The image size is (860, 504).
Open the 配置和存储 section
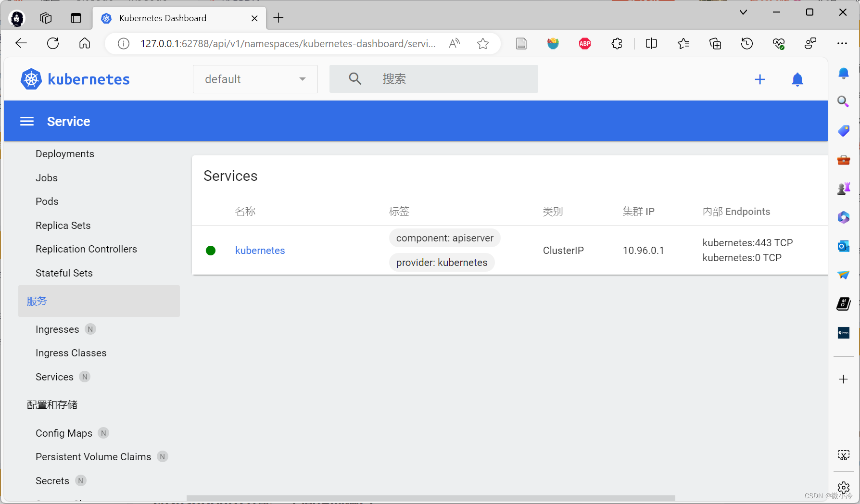pos(52,405)
